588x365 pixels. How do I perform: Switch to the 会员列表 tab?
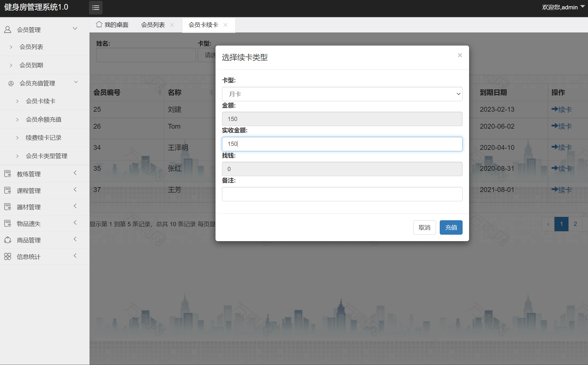[153, 25]
